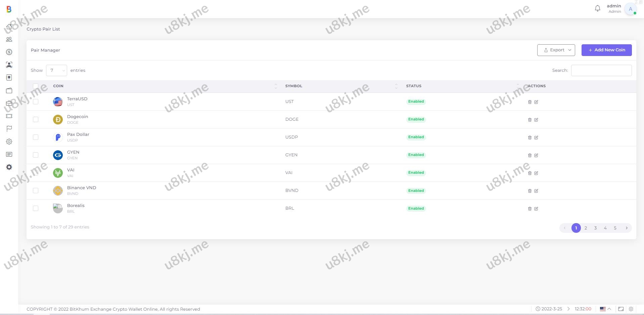Click the notification bell icon
The height and width of the screenshot is (315, 644).
click(597, 9)
